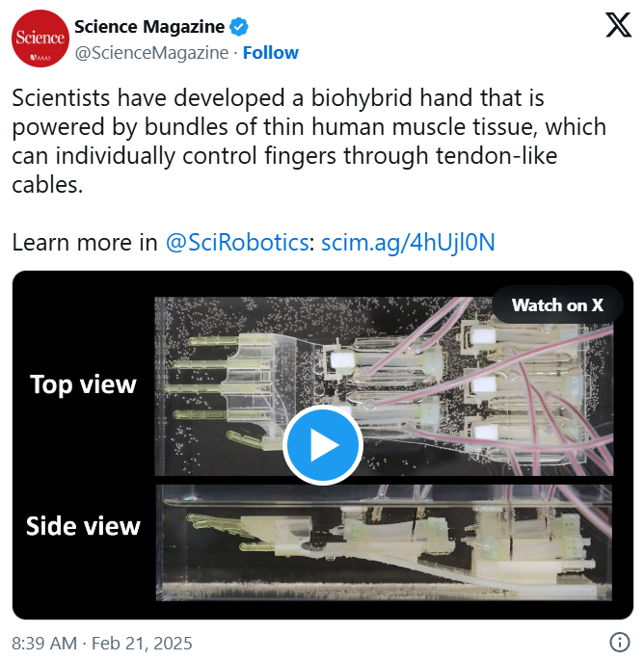The image size is (644, 660).
Task: Follow the Science Magazine account
Action: click(270, 53)
